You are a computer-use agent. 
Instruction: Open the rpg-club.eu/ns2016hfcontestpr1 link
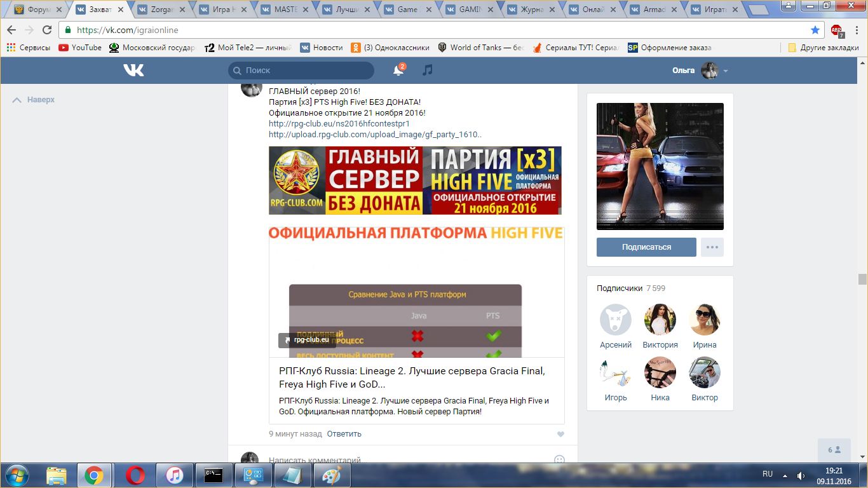click(339, 124)
